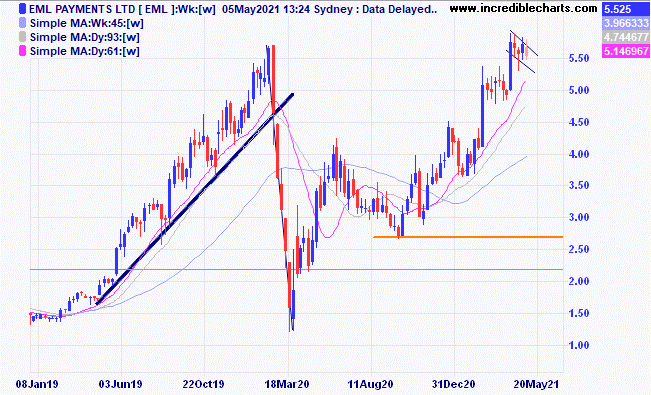Click the 4.744677 moving average value box
651x395 pixels.
[x=626, y=37]
